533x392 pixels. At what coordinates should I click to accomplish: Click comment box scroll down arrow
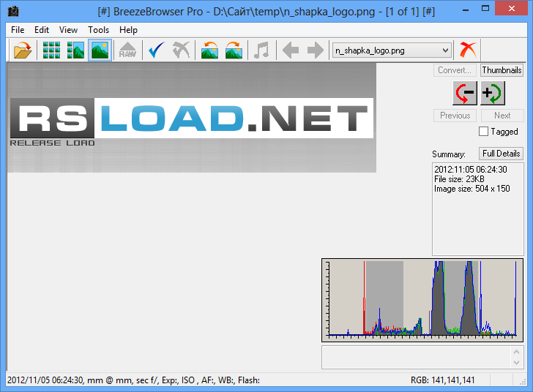point(516,363)
